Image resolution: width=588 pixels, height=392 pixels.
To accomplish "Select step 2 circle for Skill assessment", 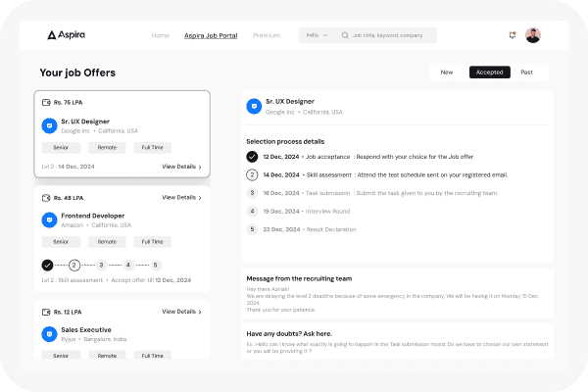I will (252, 174).
